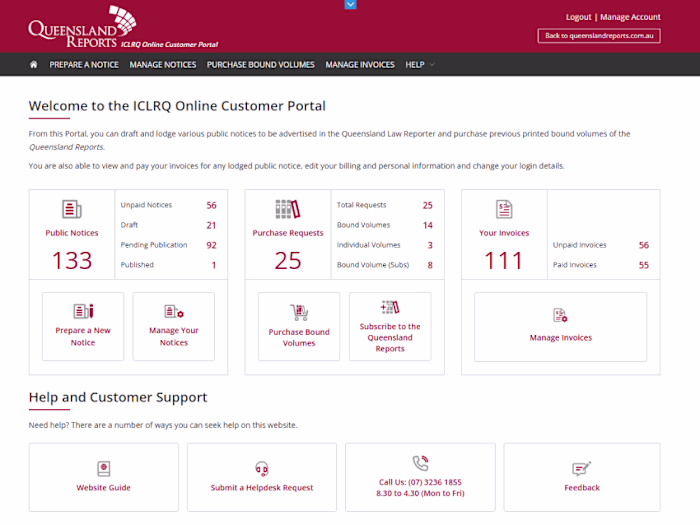The width and height of the screenshot is (700, 525).
Task: Click the Feedback pencil icon
Action: tap(582, 469)
